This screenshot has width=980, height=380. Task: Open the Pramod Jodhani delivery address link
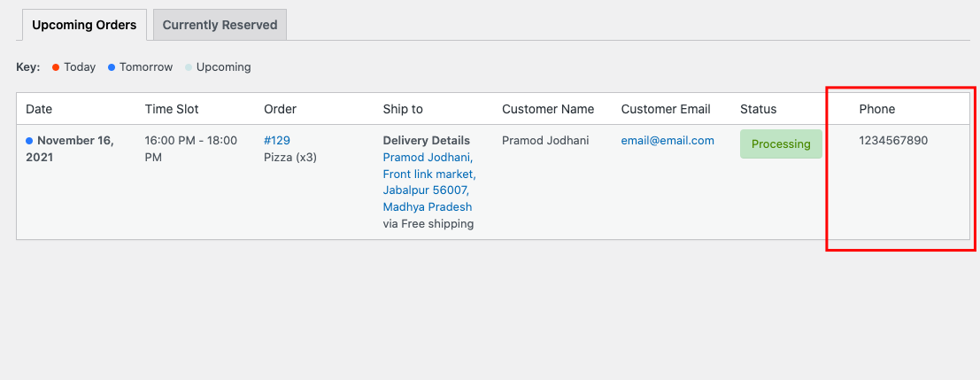tap(428, 182)
